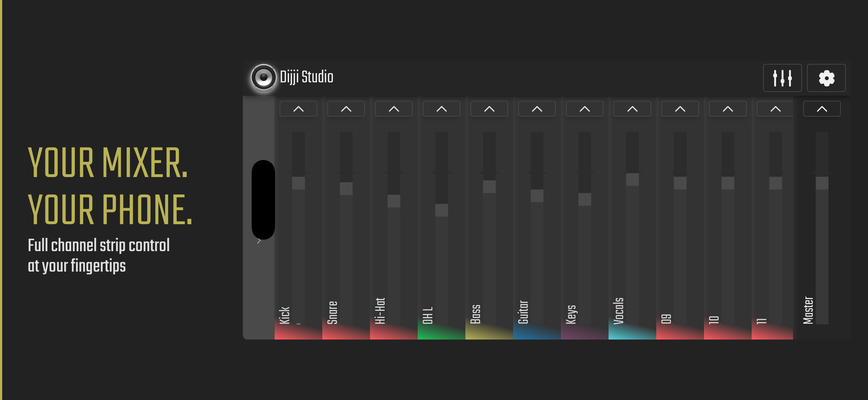
Task: Expand the Keys channel options
Action: 584,109
